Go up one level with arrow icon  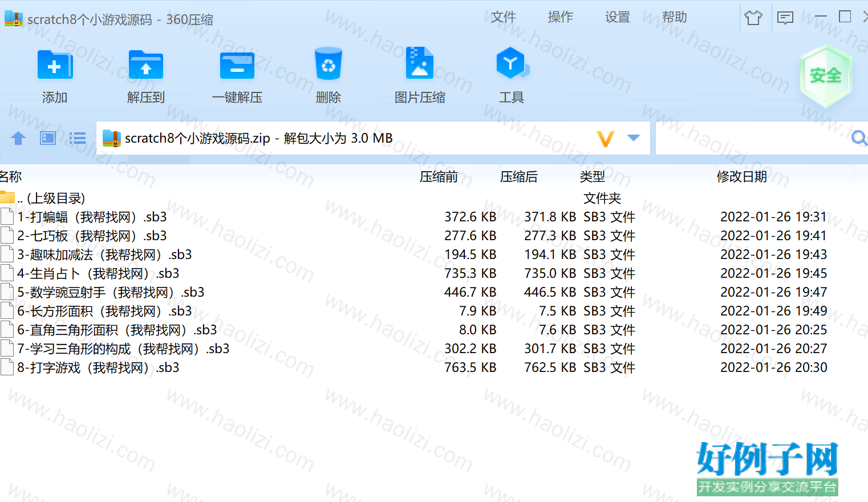click(18, 138)
